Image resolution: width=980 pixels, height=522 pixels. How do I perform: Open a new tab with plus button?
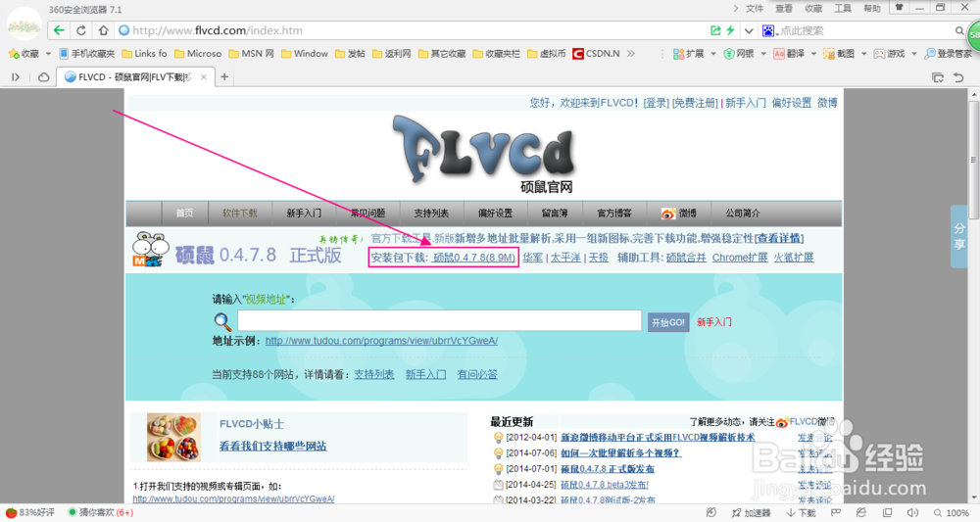[223, 76]
